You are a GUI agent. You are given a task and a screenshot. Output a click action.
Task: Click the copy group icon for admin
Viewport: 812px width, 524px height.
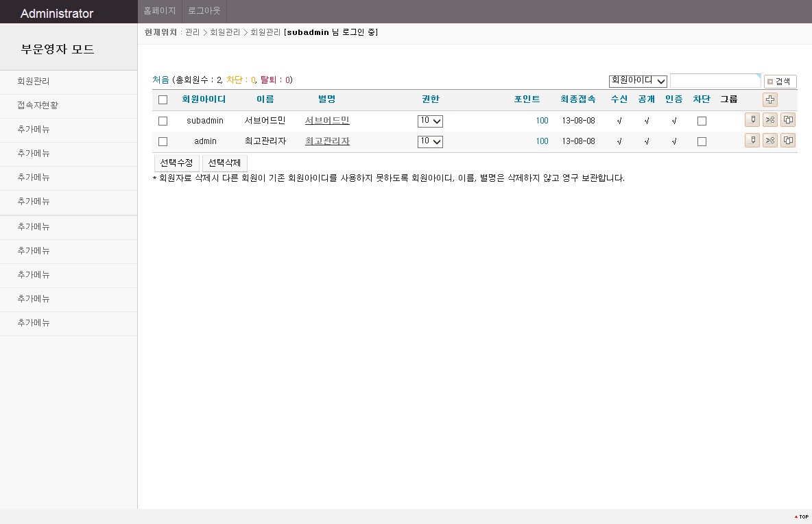[x=788, y=141]
